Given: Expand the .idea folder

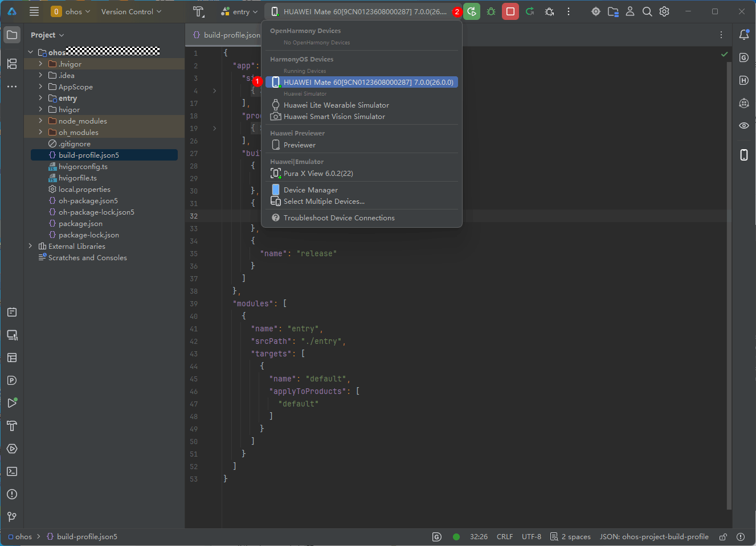Looking at the screenshot, I should coord(40,75).
